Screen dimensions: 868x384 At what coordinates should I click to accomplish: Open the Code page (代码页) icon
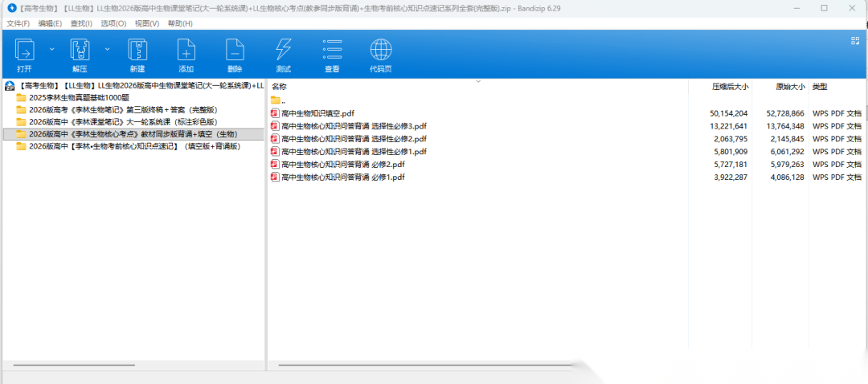(381, 51)
